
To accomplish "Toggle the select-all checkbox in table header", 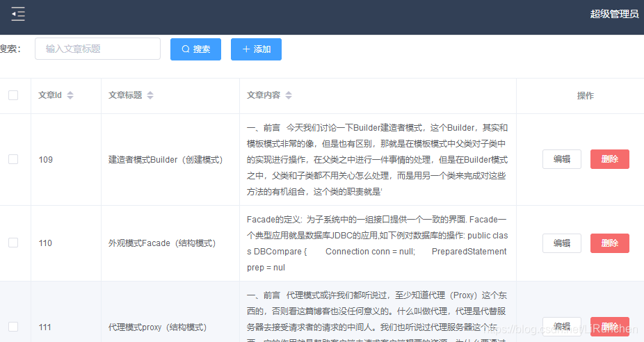I will tap(13, 95).
